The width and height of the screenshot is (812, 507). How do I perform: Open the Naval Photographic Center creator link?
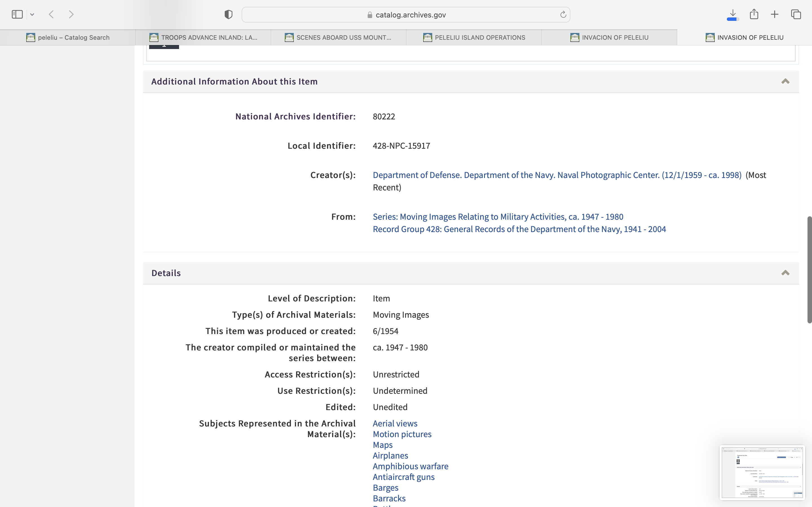557,175
